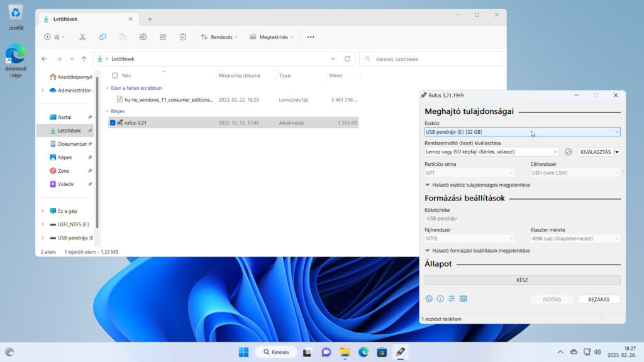Open the Eszköz USB pendrájv dropdown

(x=523, y=132)
